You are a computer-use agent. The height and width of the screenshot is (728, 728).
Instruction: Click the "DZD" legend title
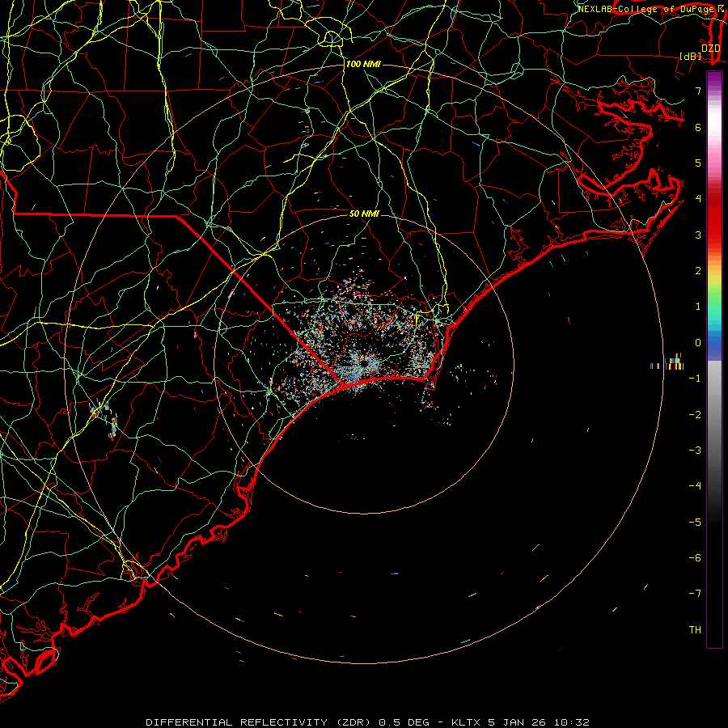pos(710,48)
